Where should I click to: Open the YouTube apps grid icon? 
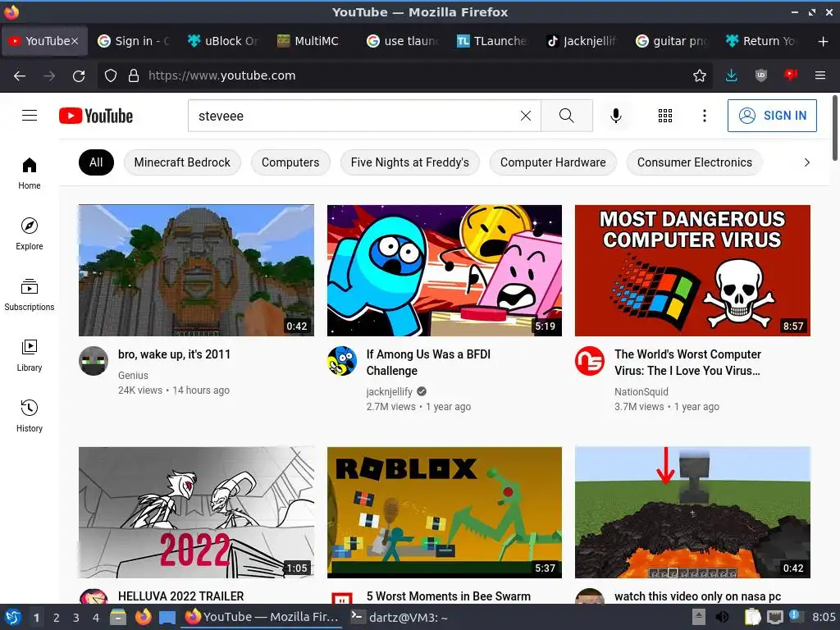[x=664, y=116]
